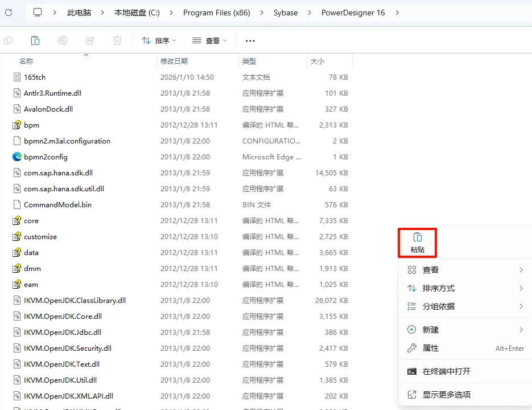Click the IKVM.OpenJDK.Core.dll file icon
This screenshot has height=410, width=532.
tap(17, 316)
